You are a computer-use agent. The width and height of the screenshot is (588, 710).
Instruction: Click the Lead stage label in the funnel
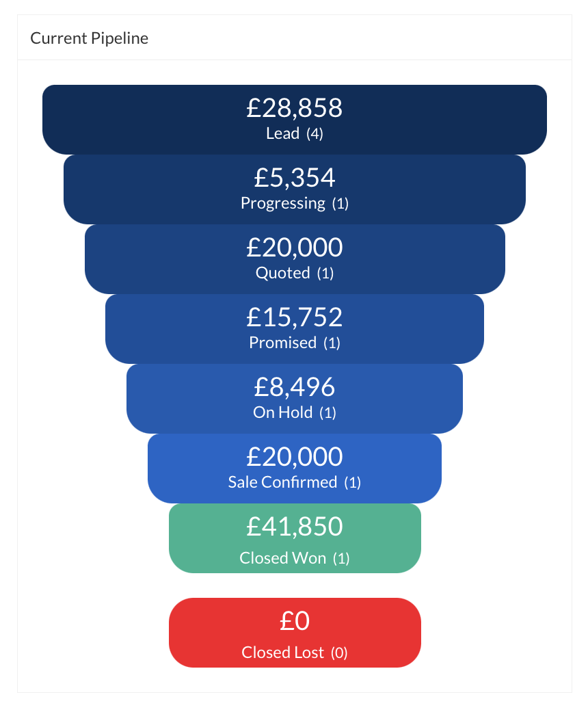tap(282, 133)
